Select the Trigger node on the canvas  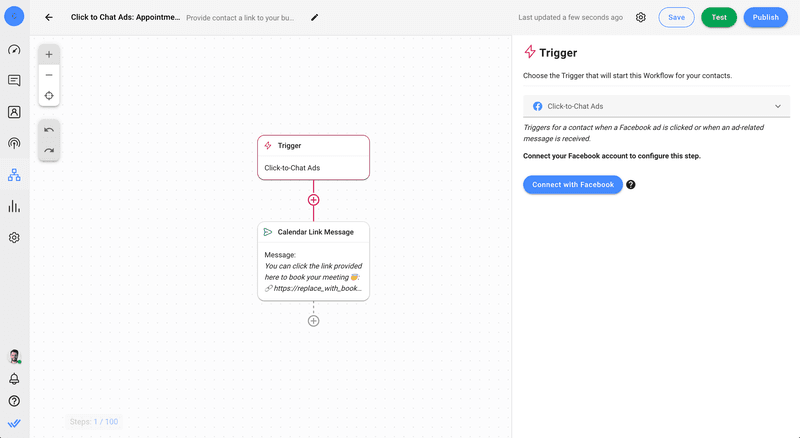(313, 157)
